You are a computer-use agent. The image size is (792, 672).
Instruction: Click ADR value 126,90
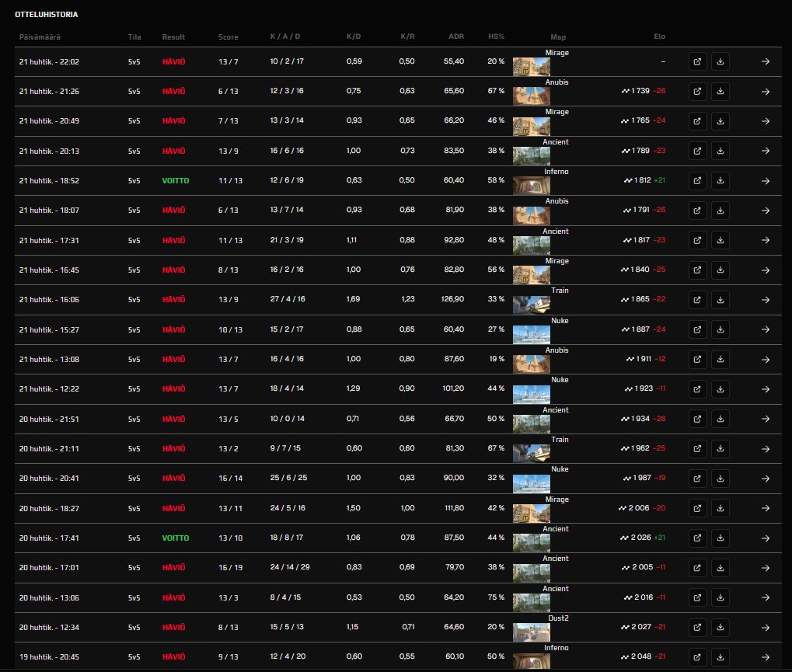452,299
